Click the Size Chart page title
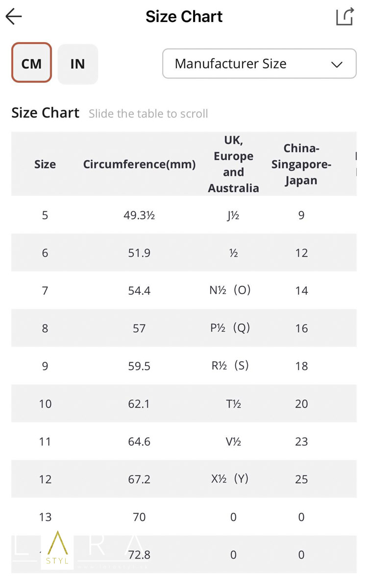The image size is (368, 588). point(184,17)
